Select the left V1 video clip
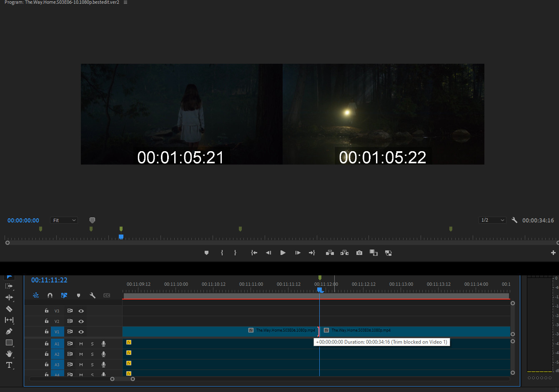The image size is (559, 392). (x=221, y=332)
